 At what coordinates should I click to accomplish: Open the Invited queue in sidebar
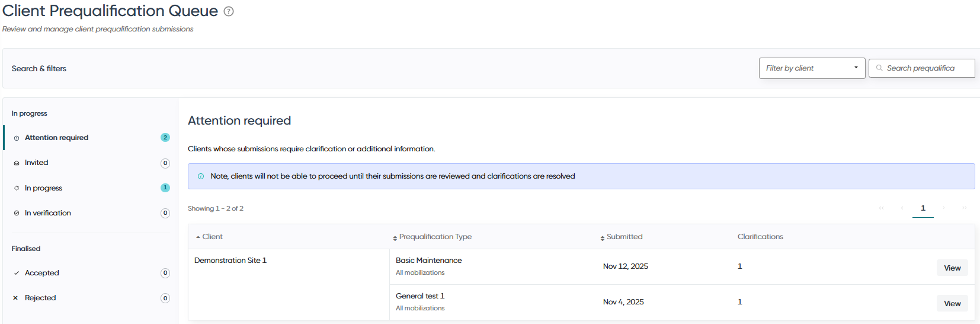click(x=91, y=163)
